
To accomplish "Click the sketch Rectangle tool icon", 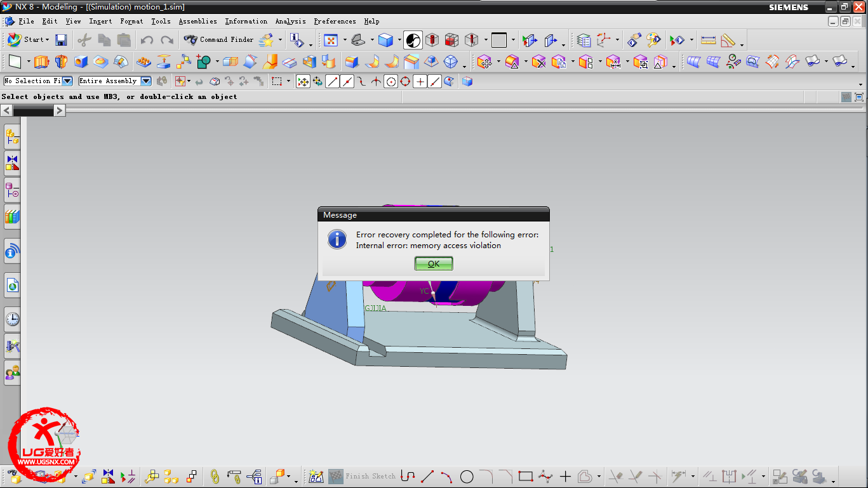I will [525, 477].
